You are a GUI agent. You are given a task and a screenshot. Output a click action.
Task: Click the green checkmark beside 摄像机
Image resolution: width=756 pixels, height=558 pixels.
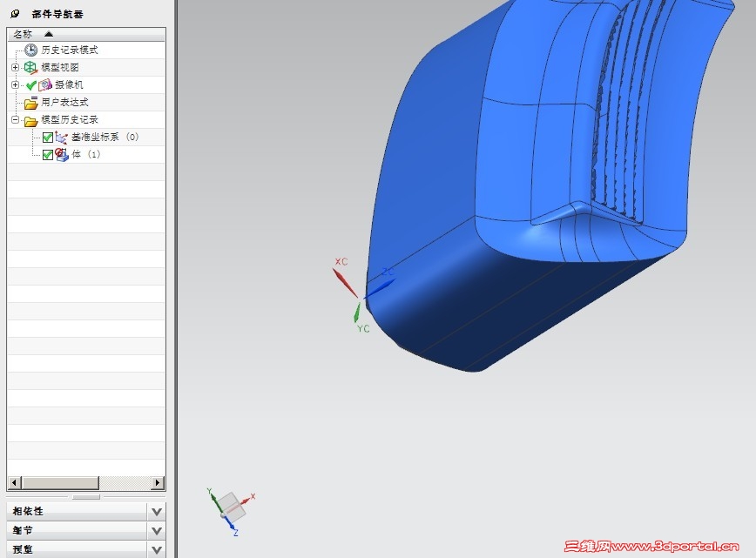coord(31,85)
